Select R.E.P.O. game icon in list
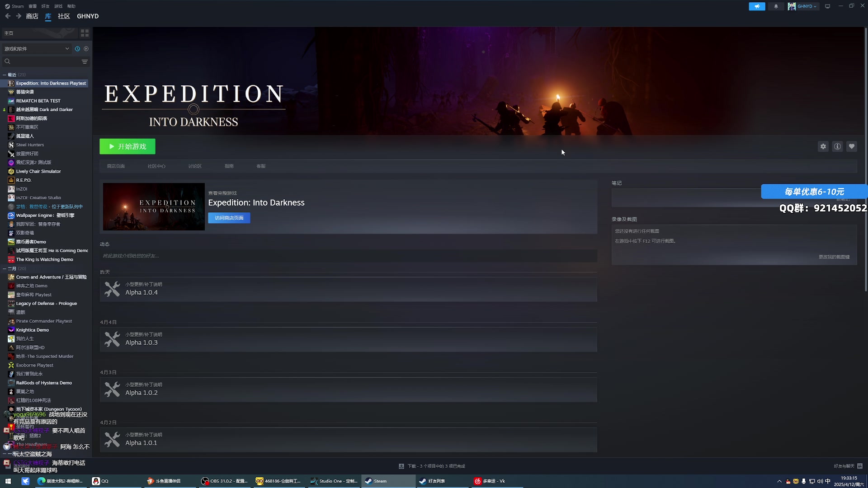This screenshot has height=488, width=868. coord(11,180)
